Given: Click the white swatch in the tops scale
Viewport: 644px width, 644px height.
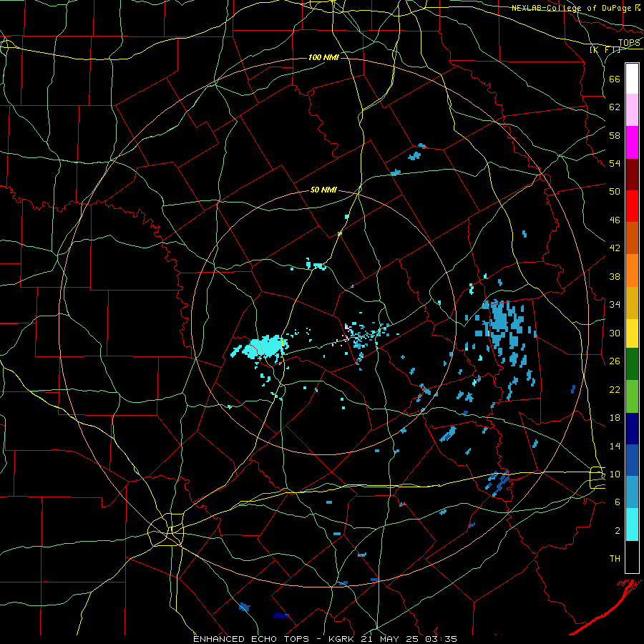Looking at the screenshot, I should (632, 79).
